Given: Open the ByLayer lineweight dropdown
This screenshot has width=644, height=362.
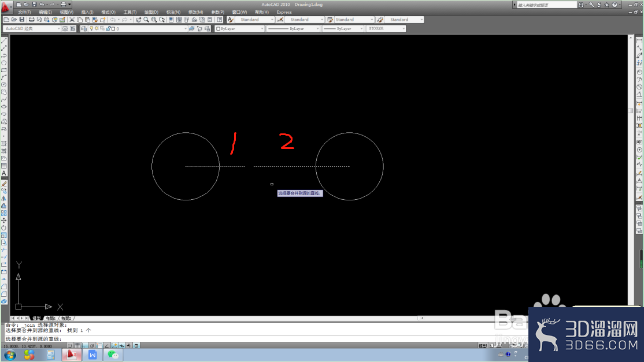Looking at the screenshot, I should click(x=343, y=29).
